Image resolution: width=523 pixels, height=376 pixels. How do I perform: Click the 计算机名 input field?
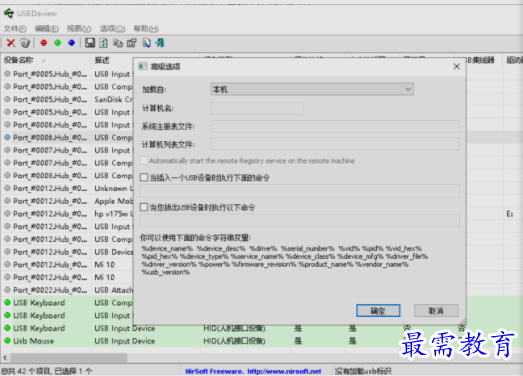coord(257,108)
